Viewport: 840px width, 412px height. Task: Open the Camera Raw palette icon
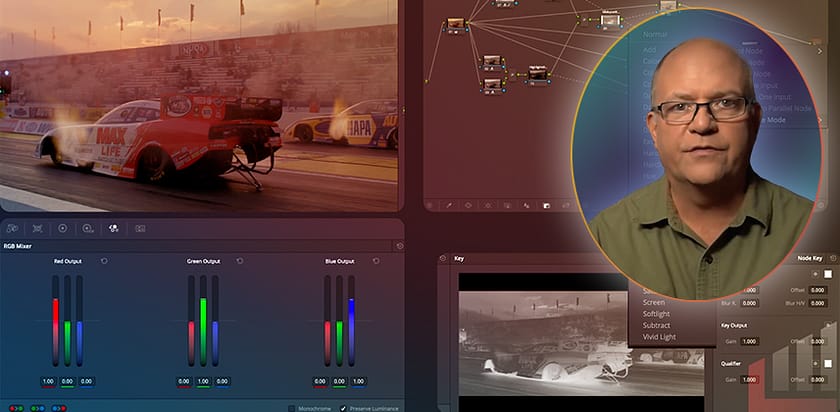pyautogui.click(x=12, y=228)
